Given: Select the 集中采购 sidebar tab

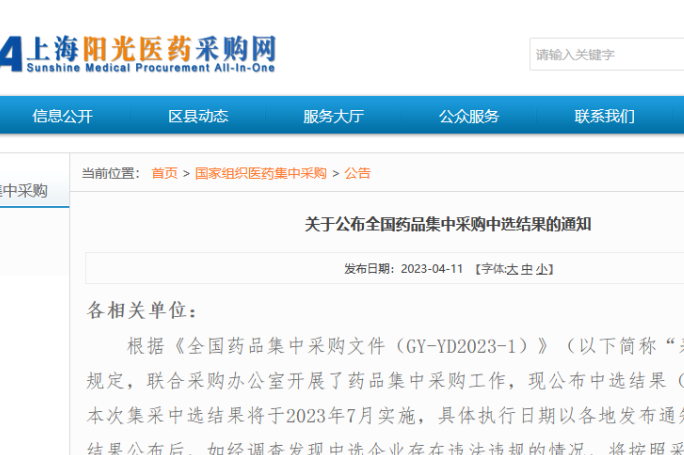Looking at the screenshot, I should (25, 191).
